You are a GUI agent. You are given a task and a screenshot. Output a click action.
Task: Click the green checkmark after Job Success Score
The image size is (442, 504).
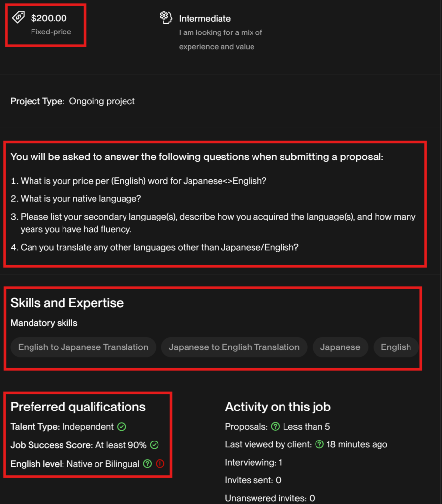coord(154,445)
